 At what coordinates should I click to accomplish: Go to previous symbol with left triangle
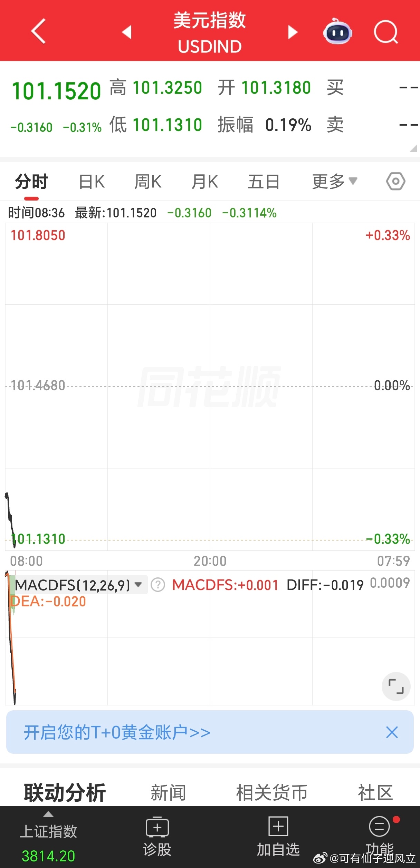coord(127,32)
